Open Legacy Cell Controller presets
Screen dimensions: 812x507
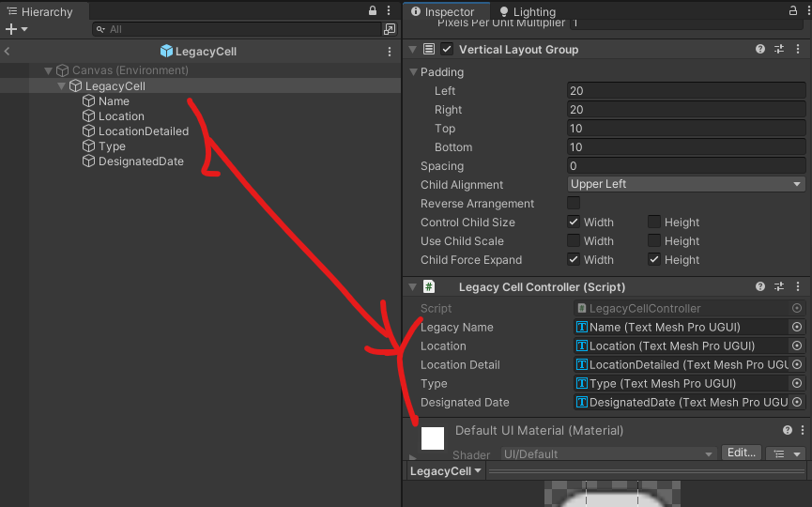point(779,286)
